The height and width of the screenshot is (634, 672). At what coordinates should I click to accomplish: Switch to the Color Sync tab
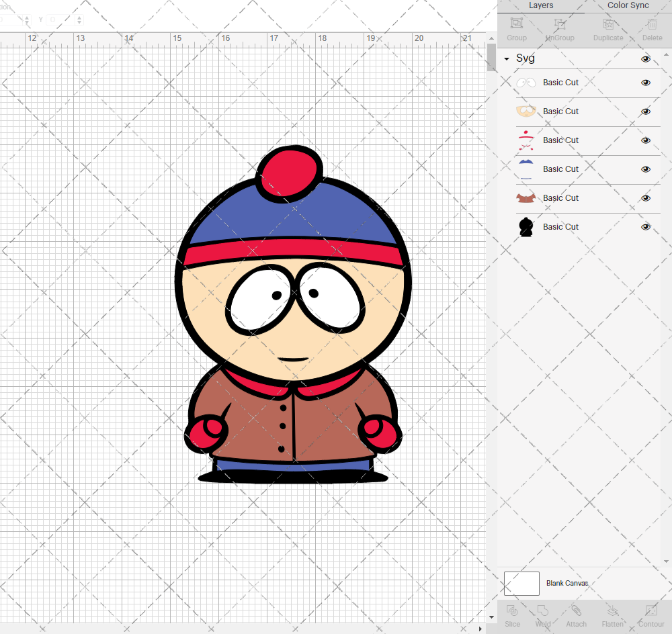coord(628,5)
